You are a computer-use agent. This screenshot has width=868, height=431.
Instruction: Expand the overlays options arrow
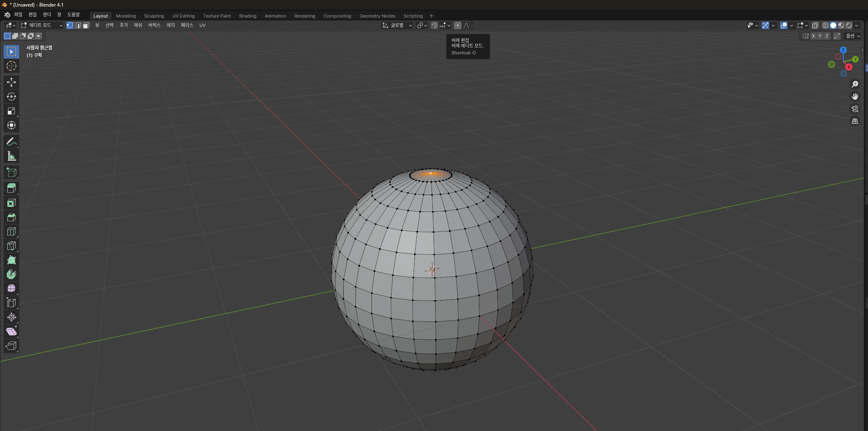792,25
